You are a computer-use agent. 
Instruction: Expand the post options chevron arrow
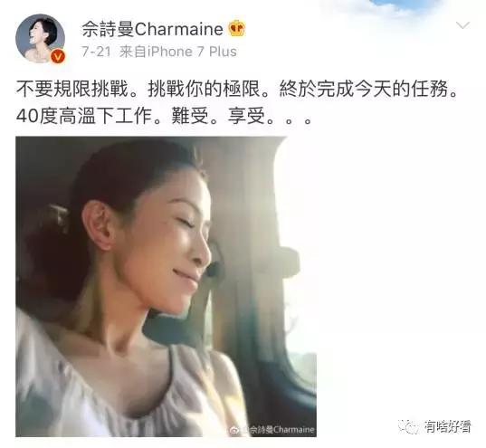462,25
